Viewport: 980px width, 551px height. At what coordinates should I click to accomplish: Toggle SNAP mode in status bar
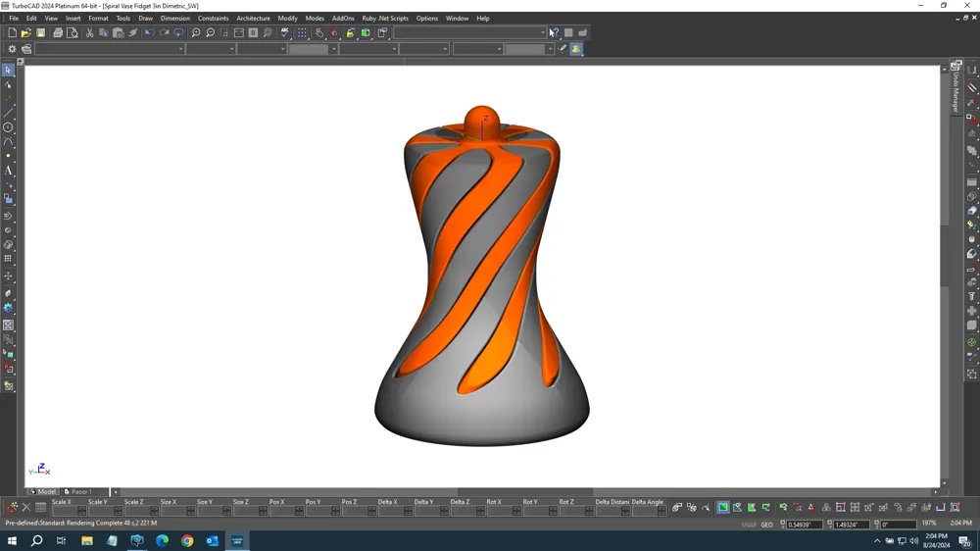point(749,525)
